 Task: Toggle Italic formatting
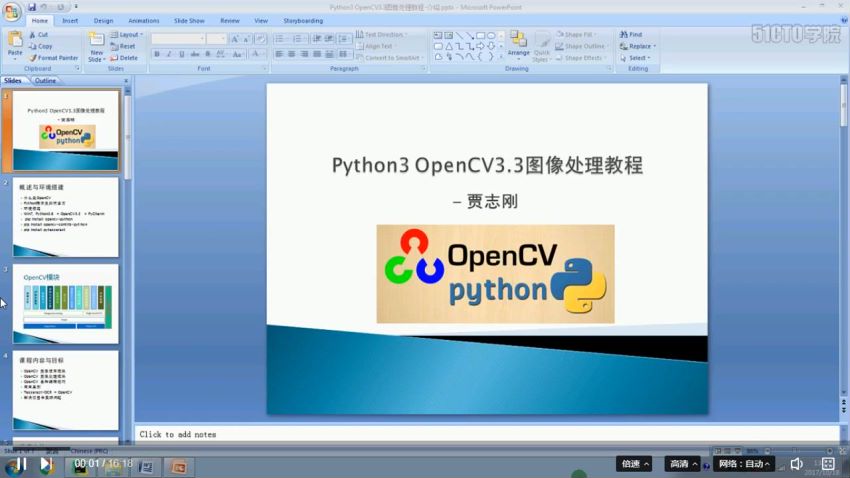click(169, 54)
